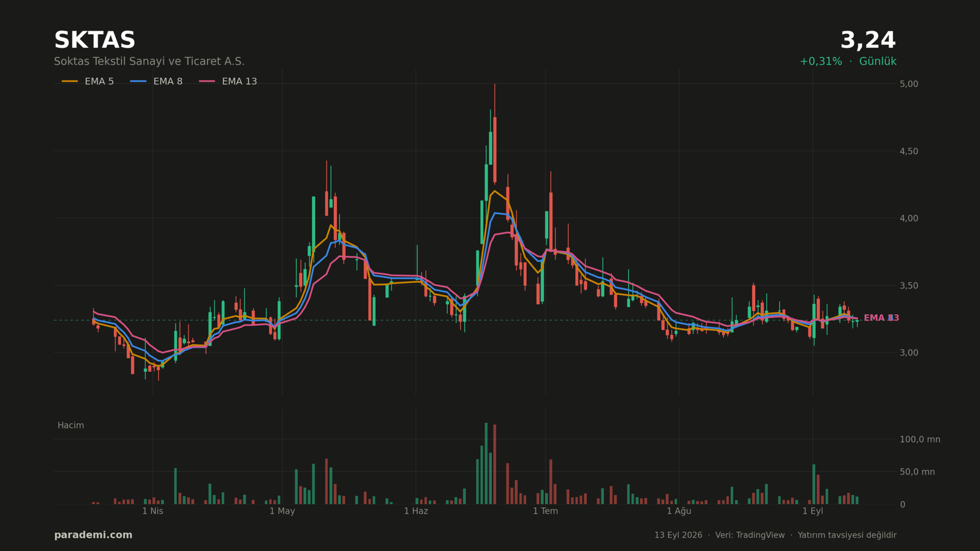This screenshot has width=980, height=551.
Task: Click the EMA 5 legend label
Action: point(99,81)
